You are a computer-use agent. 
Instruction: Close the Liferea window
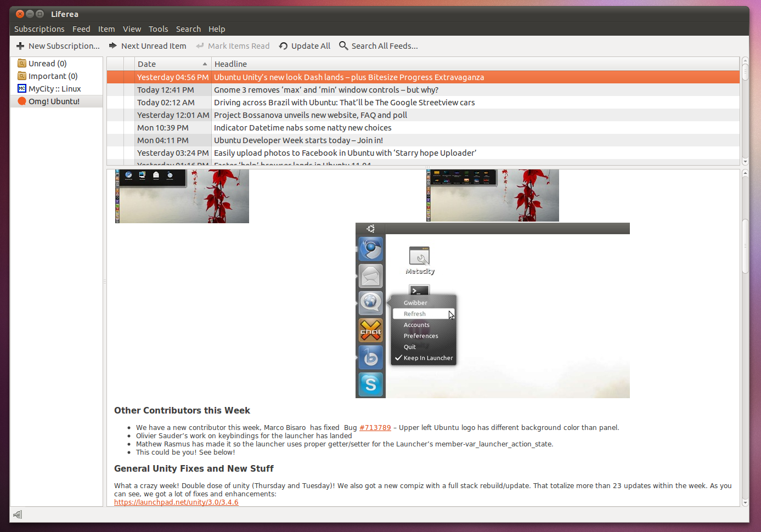20,14
